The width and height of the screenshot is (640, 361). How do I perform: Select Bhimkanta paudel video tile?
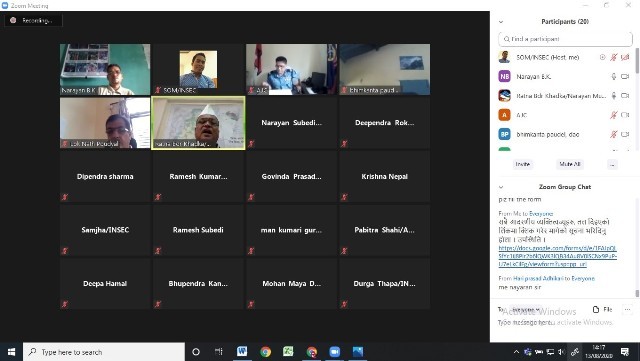384,69
